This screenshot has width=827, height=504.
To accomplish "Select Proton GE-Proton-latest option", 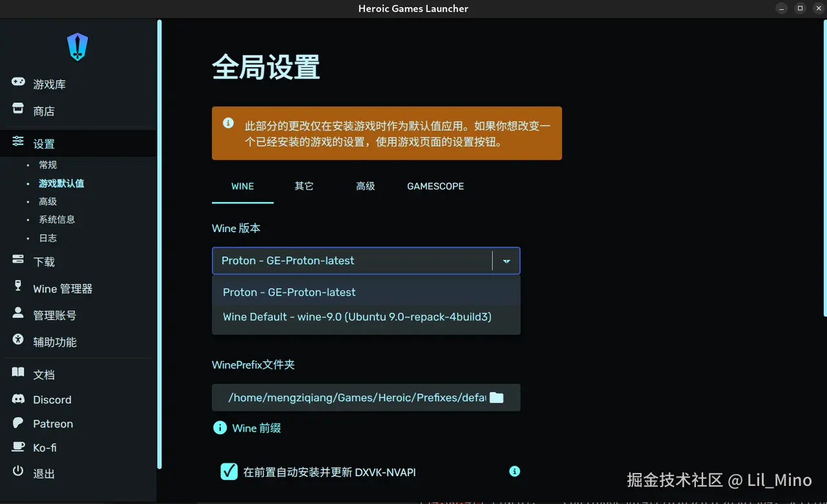I will click(x=288, y=292).
